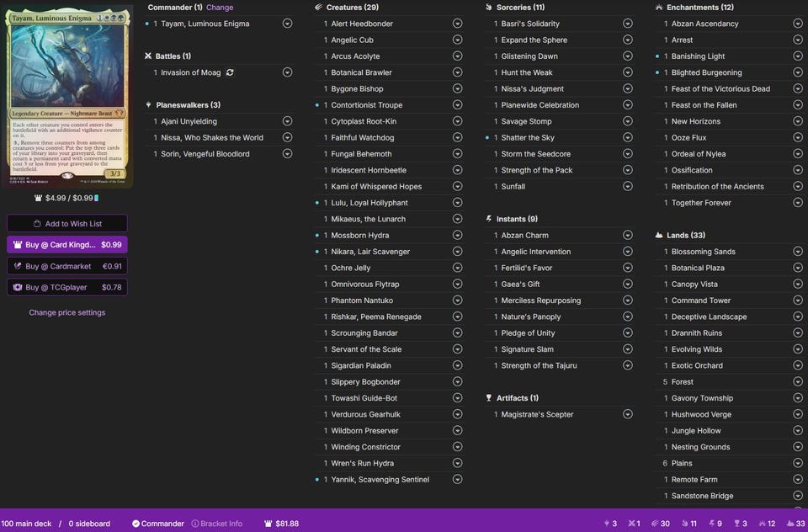Click the Instants section lightning icon

click(488, 219)
